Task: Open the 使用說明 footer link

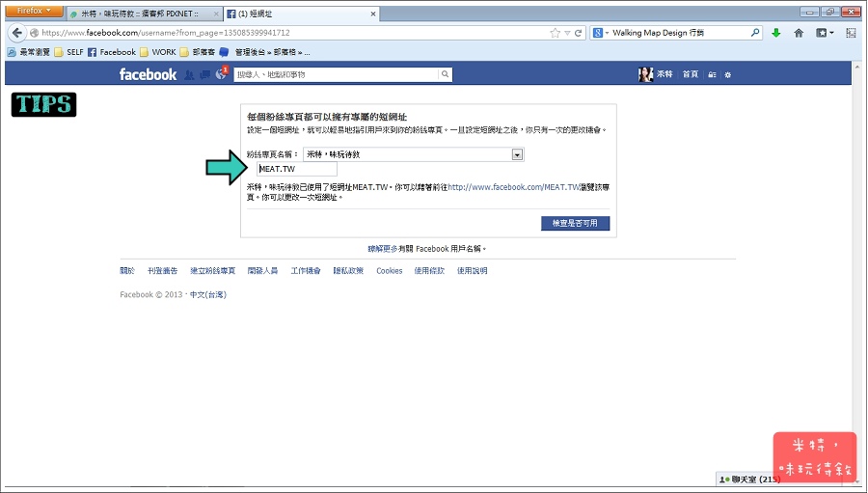Action: pos(472,271)
